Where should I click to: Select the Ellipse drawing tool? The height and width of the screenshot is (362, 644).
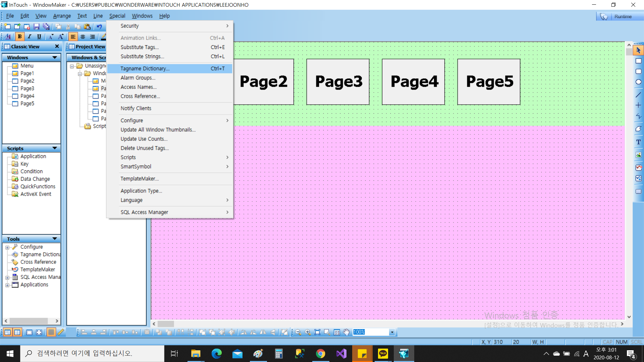point(638,82)
